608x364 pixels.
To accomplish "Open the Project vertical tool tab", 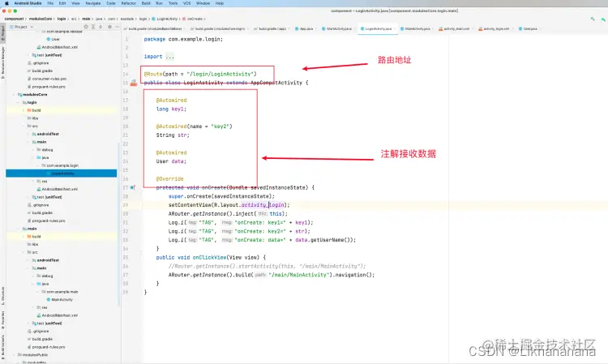I will pos(2,33).
